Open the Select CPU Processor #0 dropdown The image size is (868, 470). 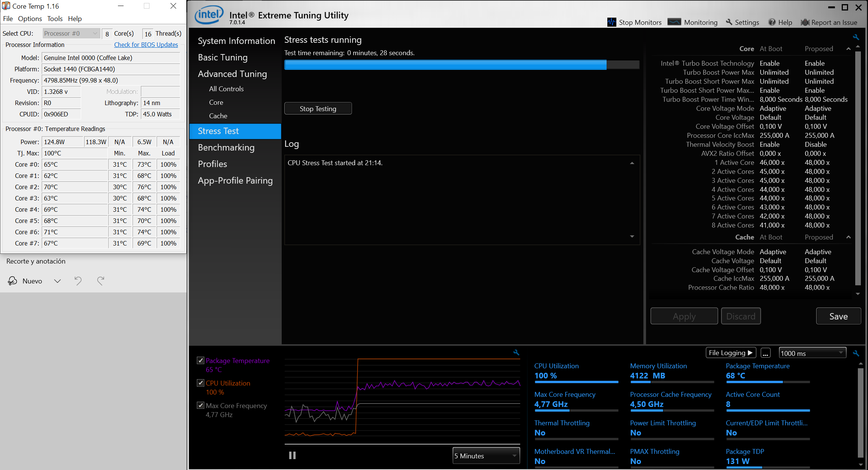(71, 33)
